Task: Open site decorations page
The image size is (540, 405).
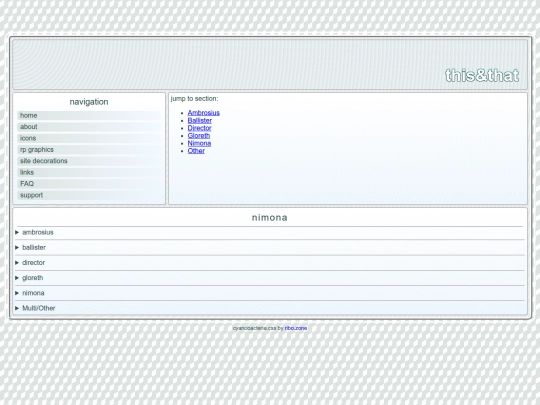Action: (89, 161)
